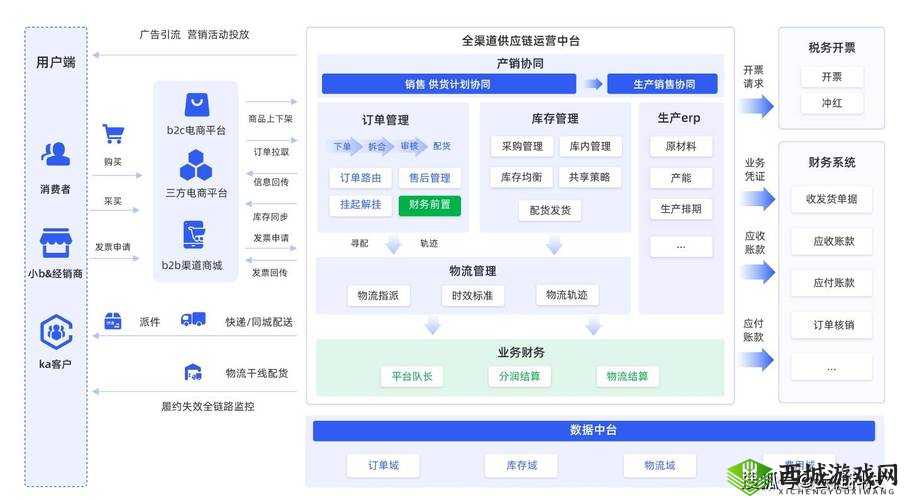This screenshot has width=905, height=500.
Task: Click the 平台队长 box under 业务财务
Action: pos(412,376)
